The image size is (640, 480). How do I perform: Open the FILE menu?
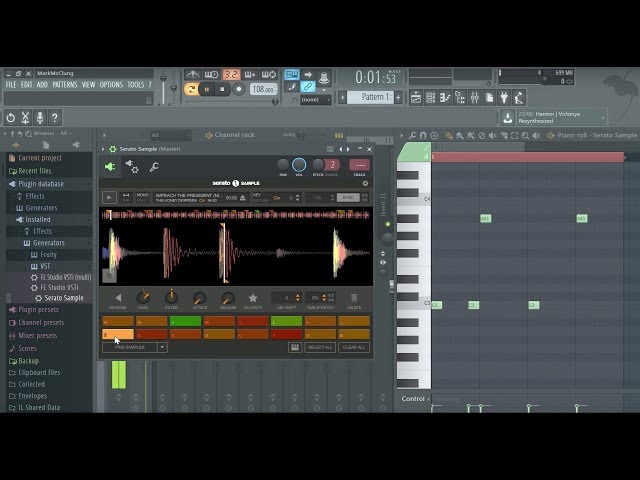click(x=11, y=84)
